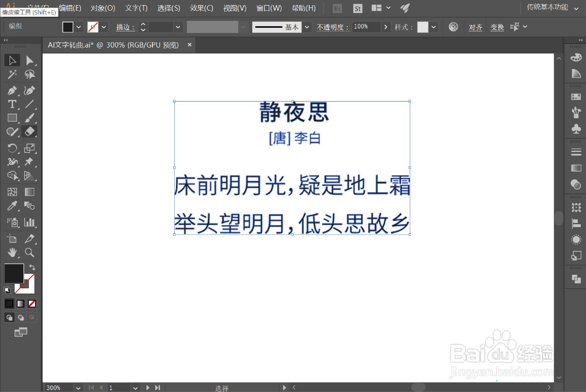
Task: Select the Paintbrush tool
Action: click(x=30, y=118)
